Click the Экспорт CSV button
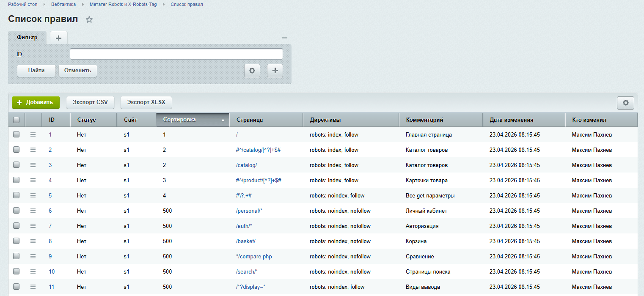This screenshot has width=644, height=296. point(90,102)
